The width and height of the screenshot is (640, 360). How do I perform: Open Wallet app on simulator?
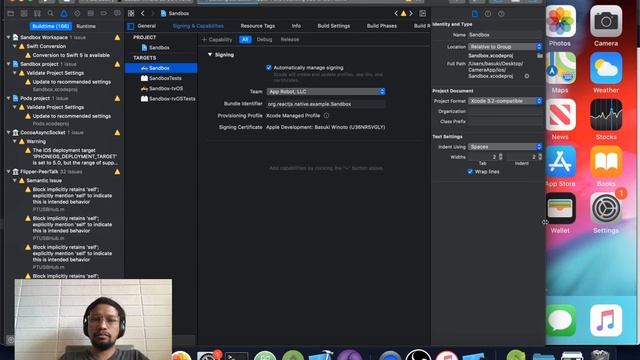pos(560,209)
